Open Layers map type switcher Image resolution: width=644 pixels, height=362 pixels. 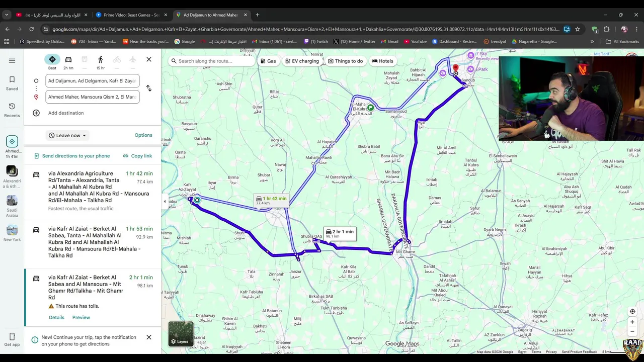181,334
